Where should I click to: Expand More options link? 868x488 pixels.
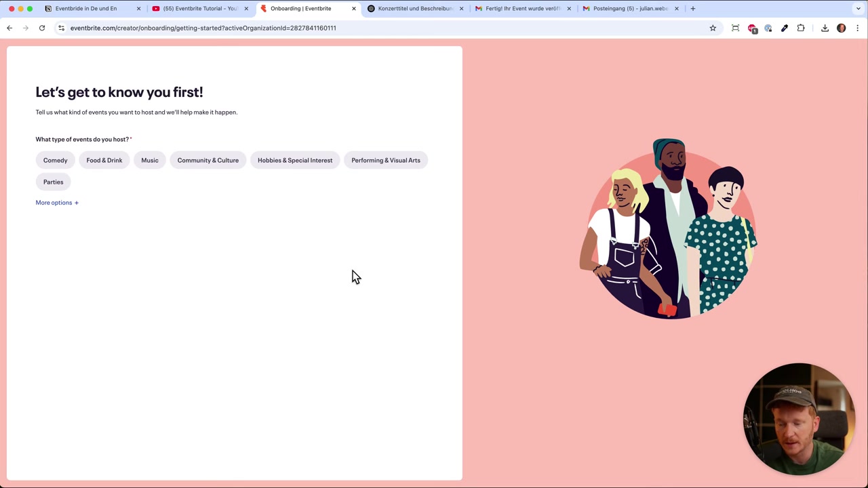point(57,203)
